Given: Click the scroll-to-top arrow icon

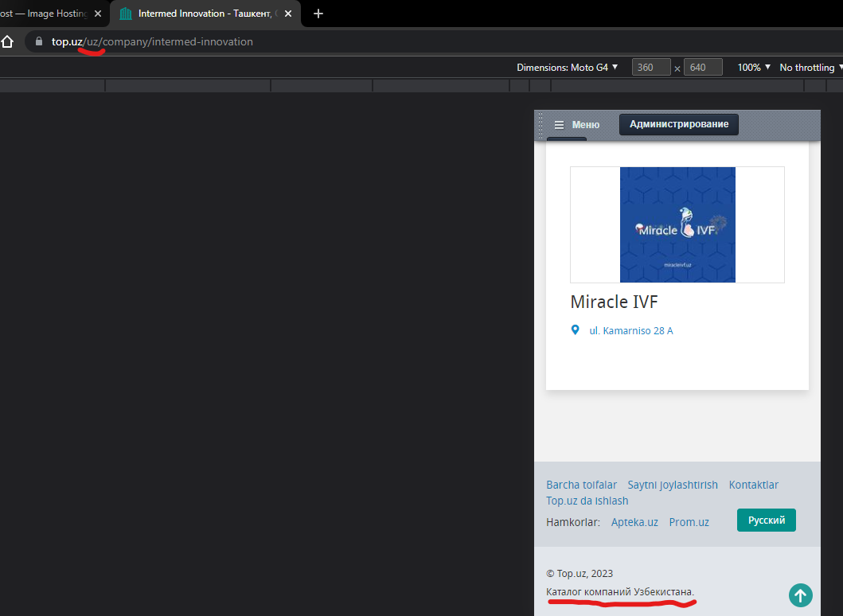Looking at the screenshot, I should [801, 595].
